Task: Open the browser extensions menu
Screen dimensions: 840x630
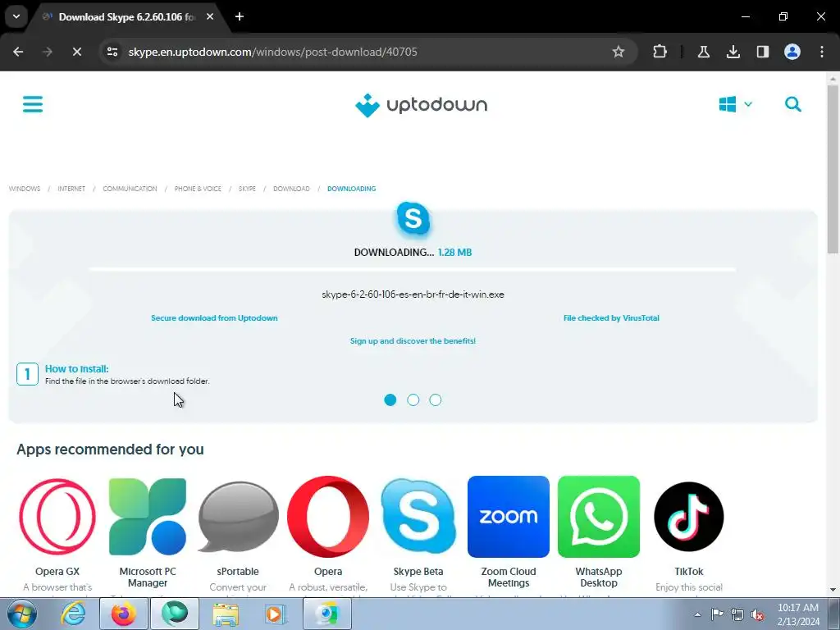Action: click(660, 52)
